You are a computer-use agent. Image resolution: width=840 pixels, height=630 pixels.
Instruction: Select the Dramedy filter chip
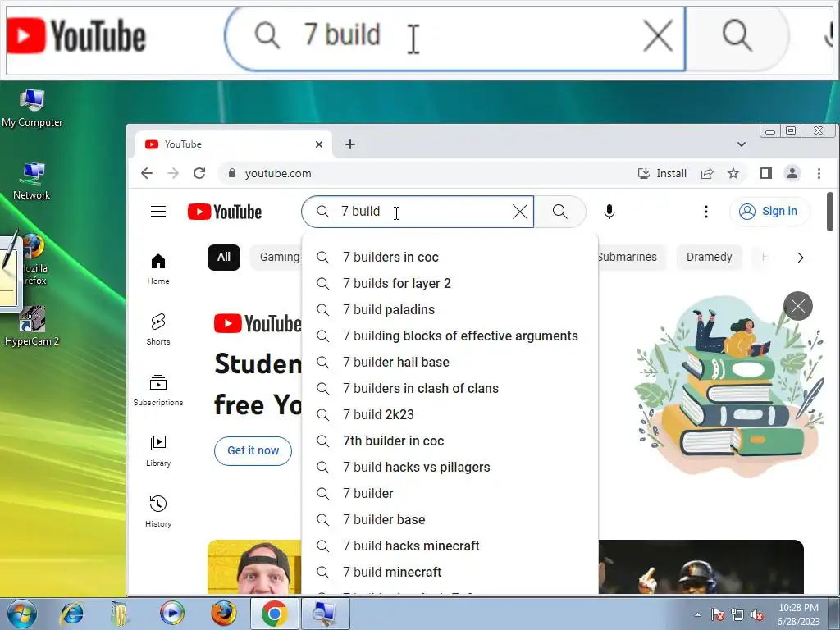[x=710, y=257]
